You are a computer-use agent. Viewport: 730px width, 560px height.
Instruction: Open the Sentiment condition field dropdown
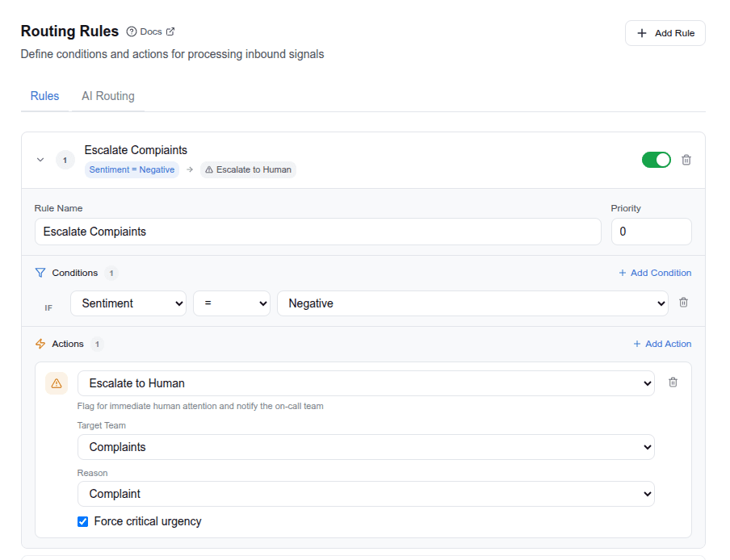coord(128,303)
